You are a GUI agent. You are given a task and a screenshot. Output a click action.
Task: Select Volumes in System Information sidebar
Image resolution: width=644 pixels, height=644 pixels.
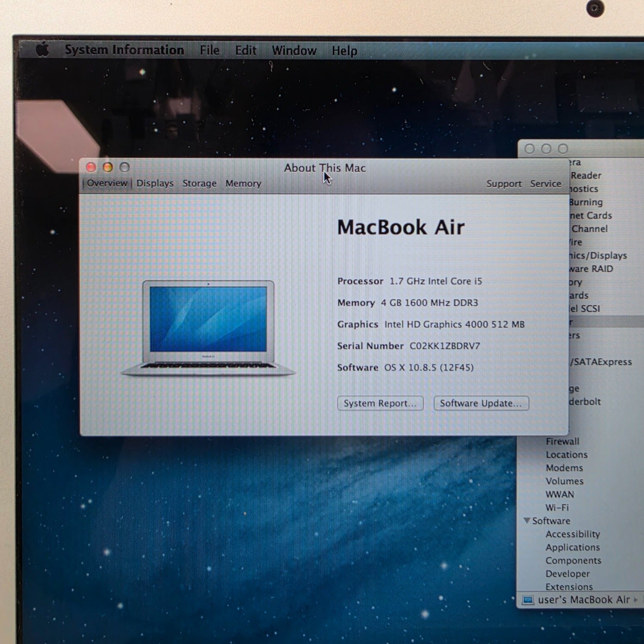[565, 481]
